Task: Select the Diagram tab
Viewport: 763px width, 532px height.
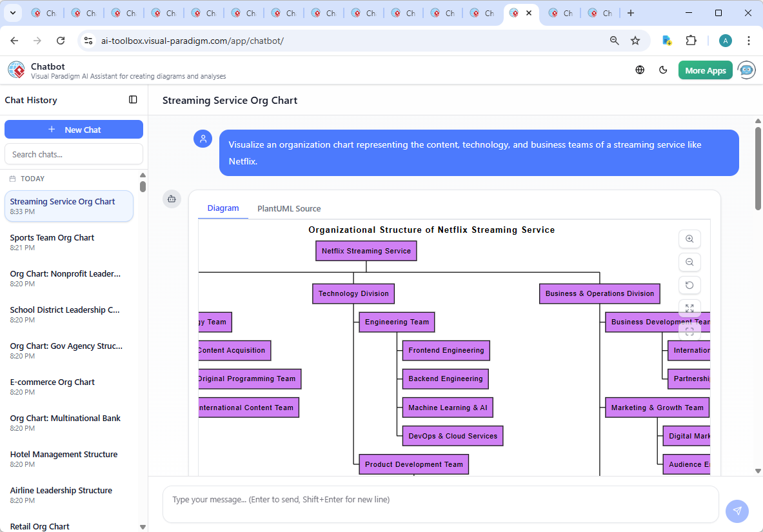Action: click(223, 208)
